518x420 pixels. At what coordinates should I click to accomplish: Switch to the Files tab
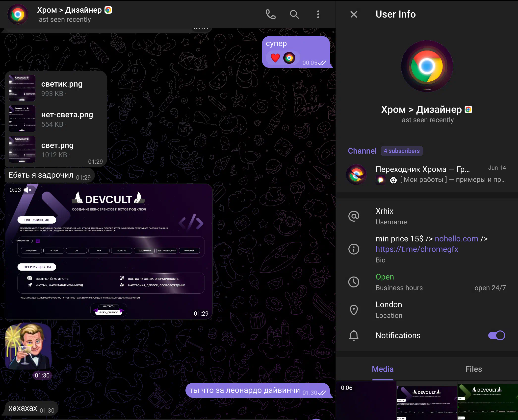click(x=473, y=369)
